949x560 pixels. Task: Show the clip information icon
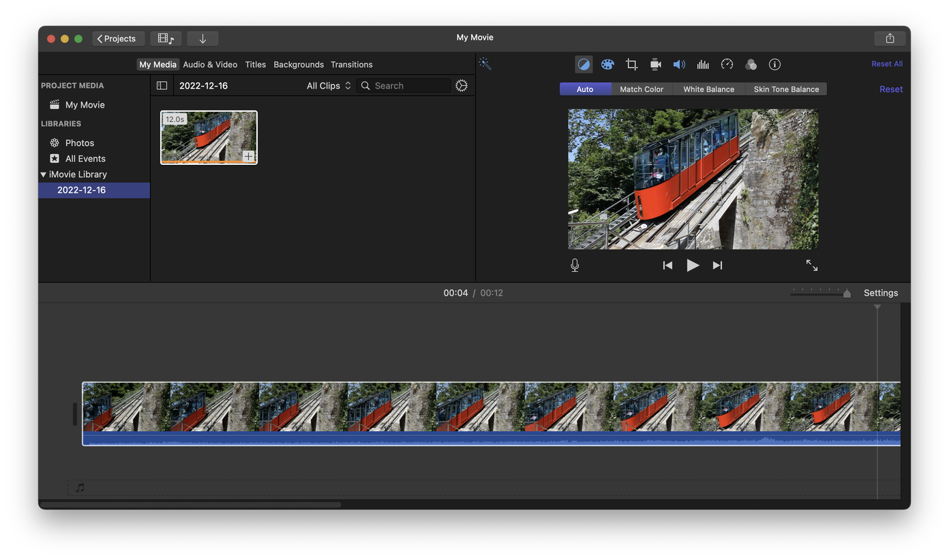tap(774, 64)
